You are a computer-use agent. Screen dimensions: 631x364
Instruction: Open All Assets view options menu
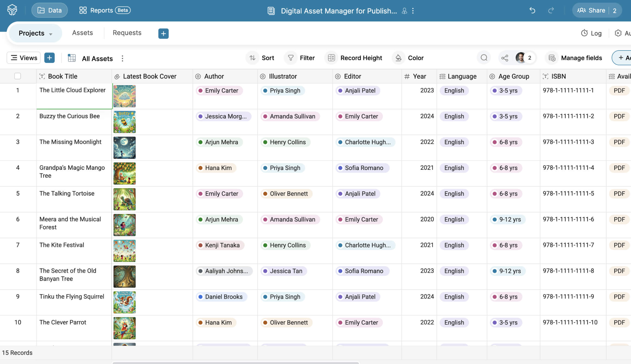click(x=122, y=58)
